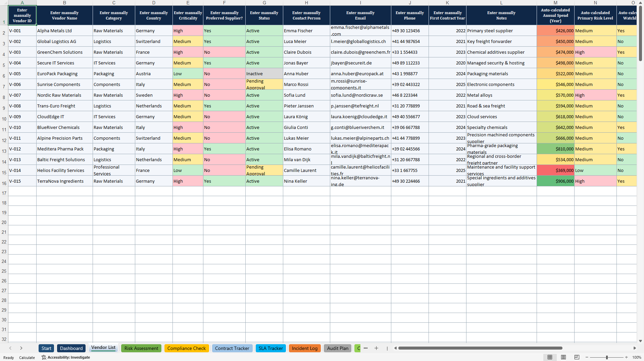The image size is (644, 361).
Task: Open the Incident Log sheet tab
Action: pyautogui.click(x=305, y=348)
